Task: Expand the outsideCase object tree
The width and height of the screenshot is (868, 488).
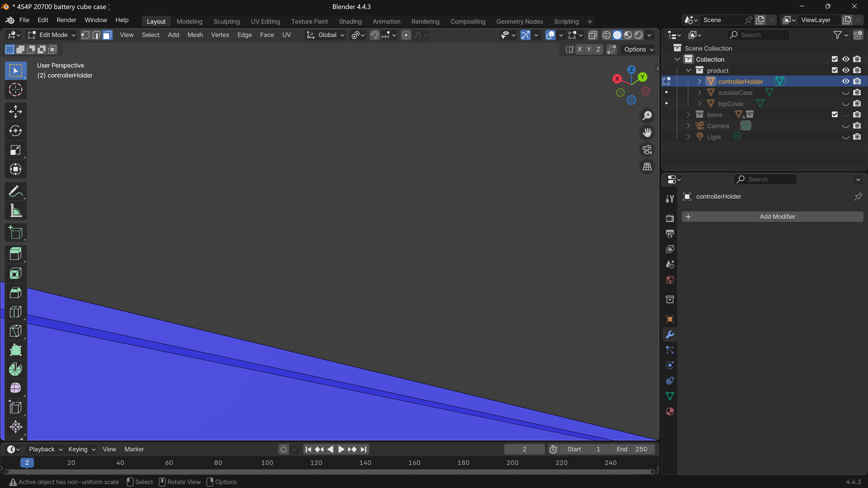Action: coord(699,93)
